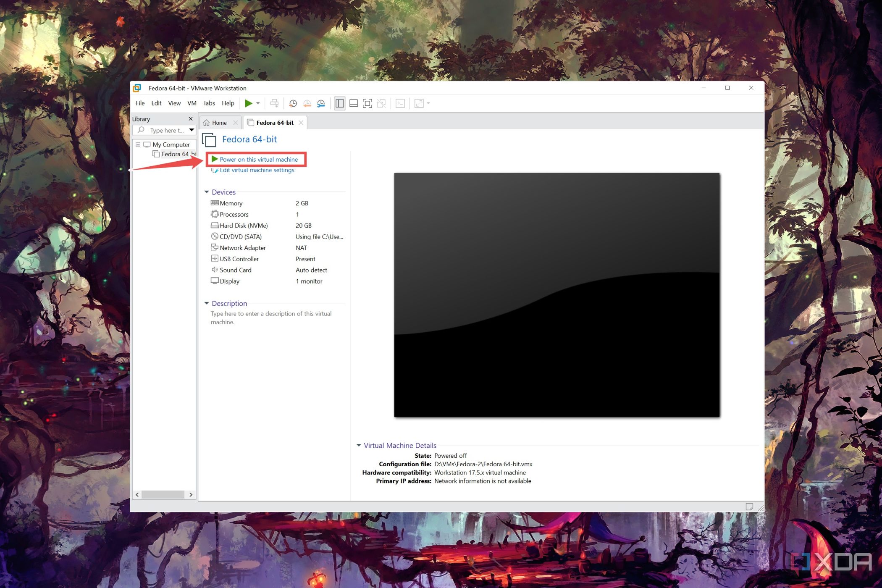Open the Edit menu
Image resolution: width=882 pixels, height=588 pixels.
point(156,103)
